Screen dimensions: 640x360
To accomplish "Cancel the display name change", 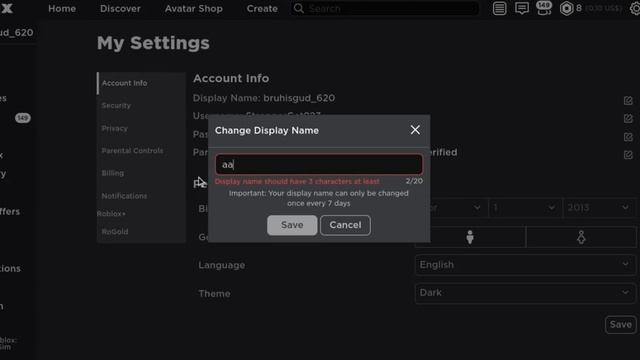I will tap(345, 225).
